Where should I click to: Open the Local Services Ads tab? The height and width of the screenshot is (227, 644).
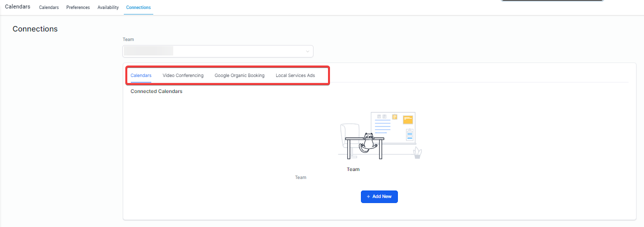click(x=296, y=75)
